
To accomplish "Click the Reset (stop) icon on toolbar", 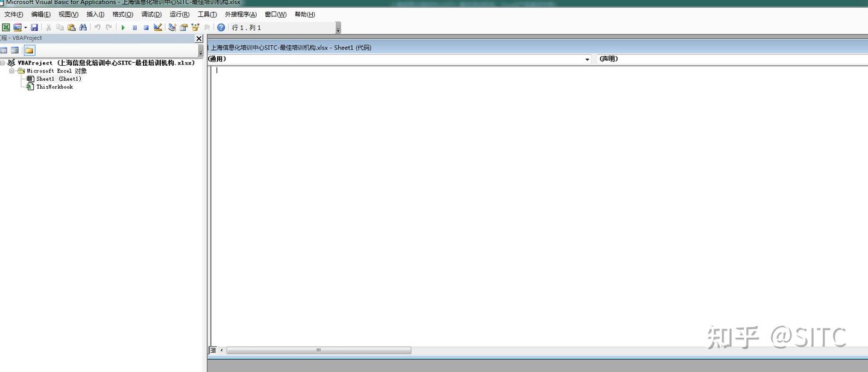I will [x=146, y=27].
